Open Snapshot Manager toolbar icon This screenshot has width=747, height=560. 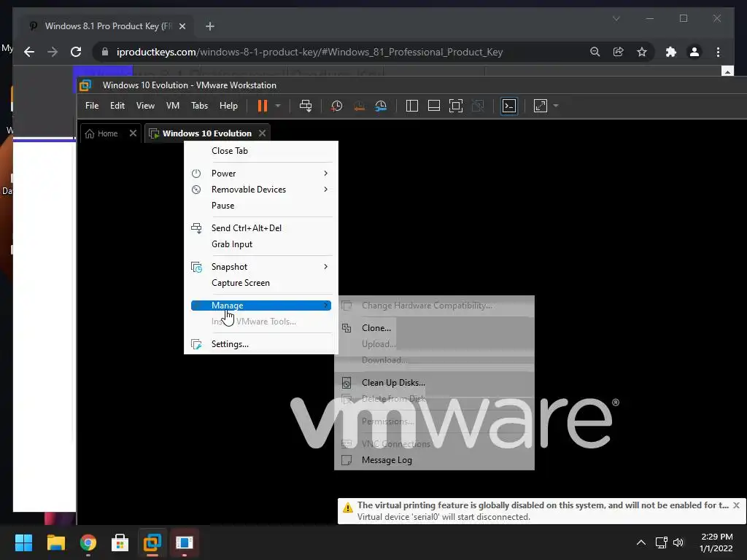click(381, 106)
